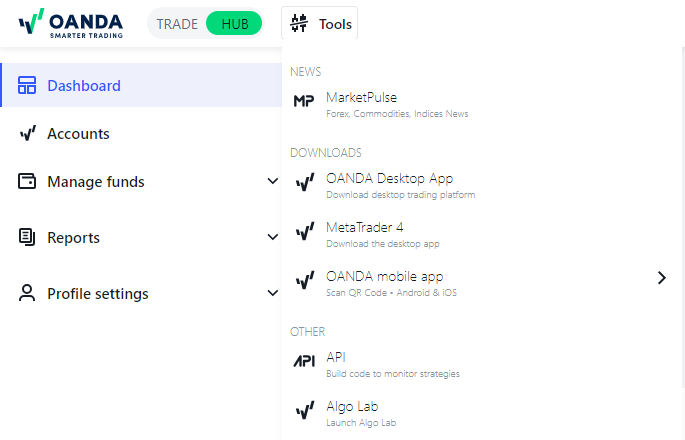Open OANDA mobile app submenu arrow
Image resolution: width=685 pixels, height=440 pixels.
click(x=662, y=277)
